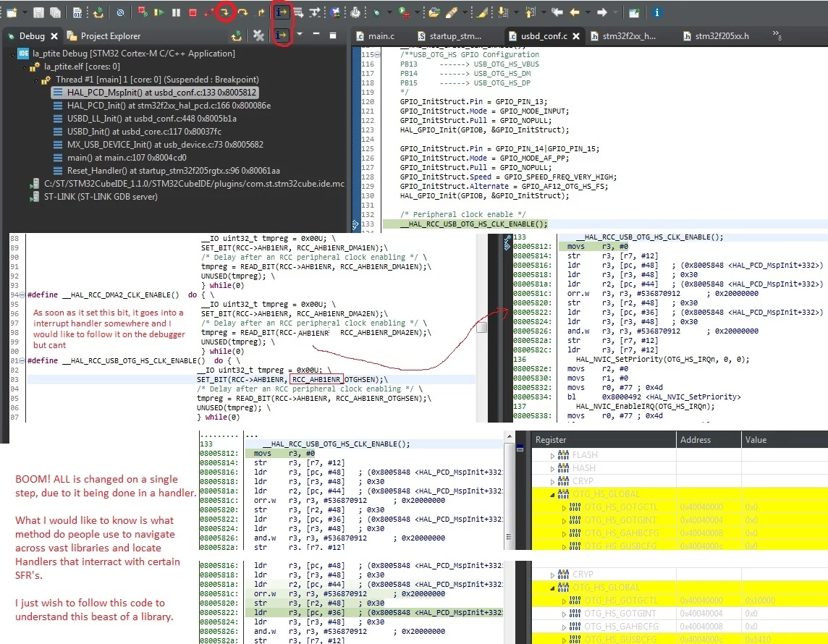Viewport: 828px width, 644px height.
Task: Click the blue information icon in toolbar
Action: (x=656, y=12)
